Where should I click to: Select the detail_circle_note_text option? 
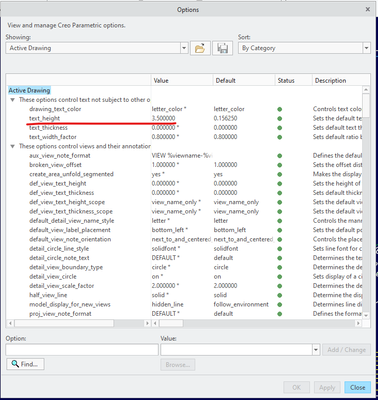59,258
